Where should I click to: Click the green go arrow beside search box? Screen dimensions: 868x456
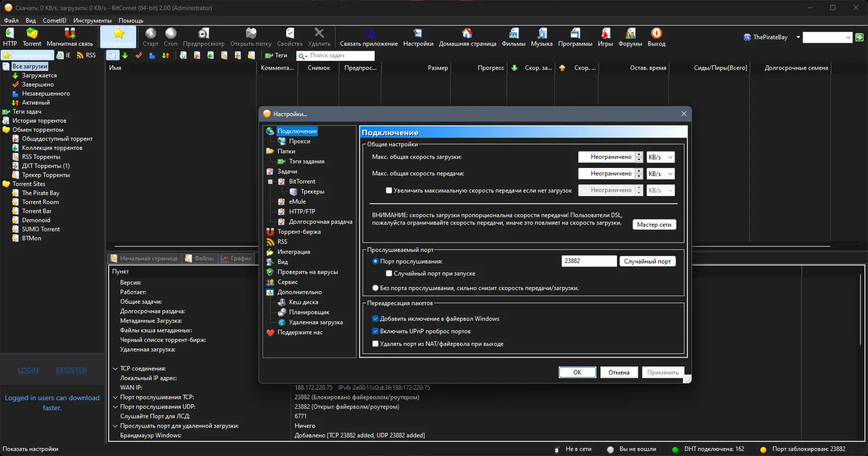pyautogui.click(x=859, y=37)
